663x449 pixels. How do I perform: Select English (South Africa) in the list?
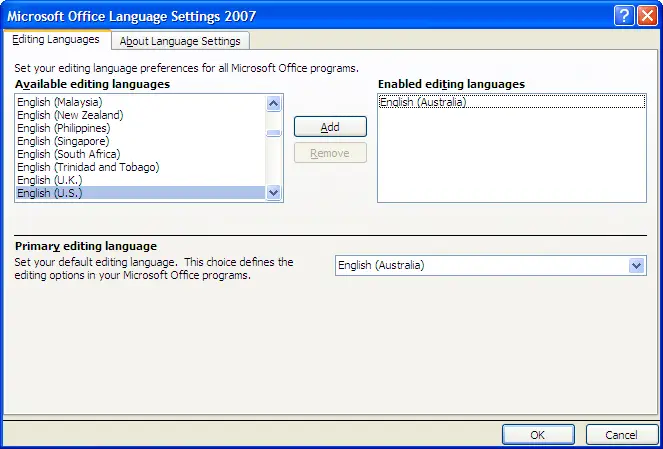point(140,154)
